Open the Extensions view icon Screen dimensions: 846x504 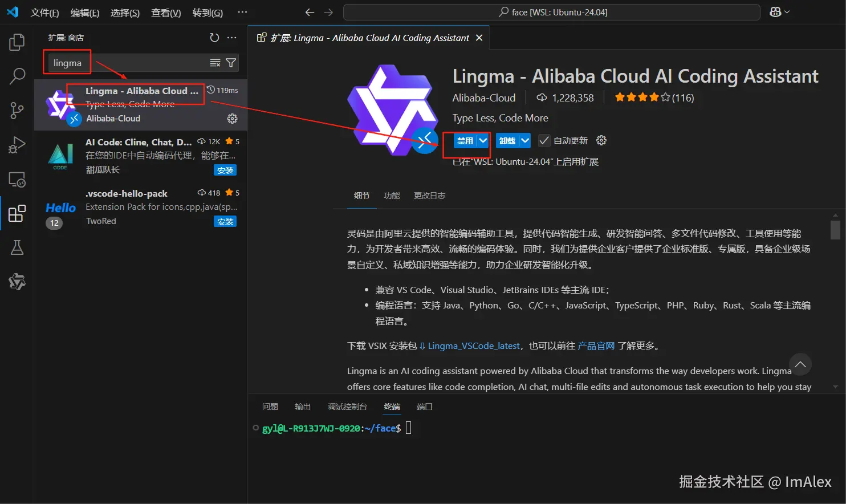pyautogui.click(x=17, y=213)
